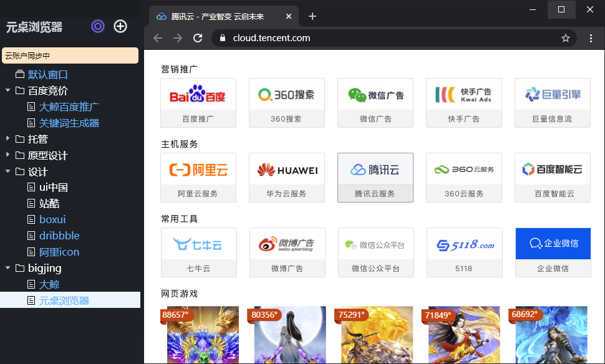Click the 主机服务 section heading

[x=180, y=144]
